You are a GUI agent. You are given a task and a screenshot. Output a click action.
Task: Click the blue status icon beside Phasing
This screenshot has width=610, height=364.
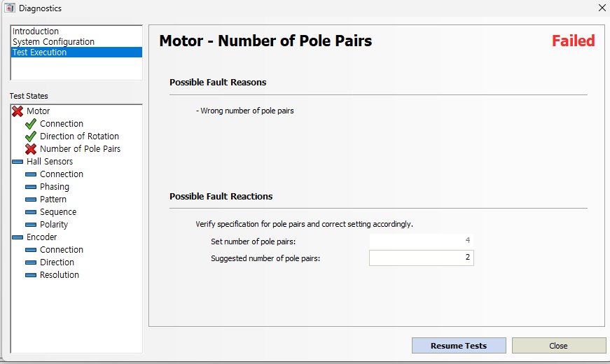pyautogui.click(x=31, y=187)
